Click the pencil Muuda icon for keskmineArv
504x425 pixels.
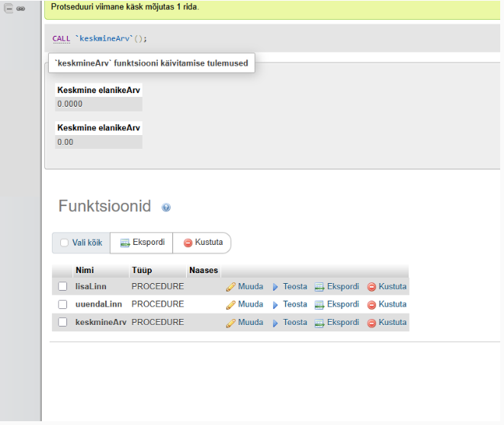pos(230,323)
